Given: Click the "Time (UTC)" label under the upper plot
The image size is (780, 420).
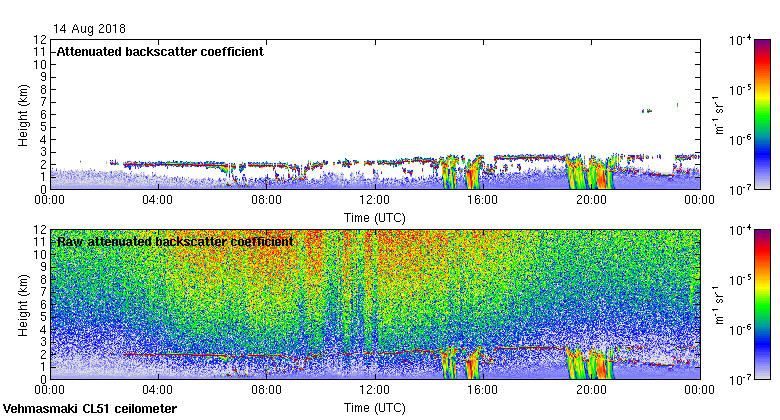Looking at the screenshot, I should click(375, 217).
